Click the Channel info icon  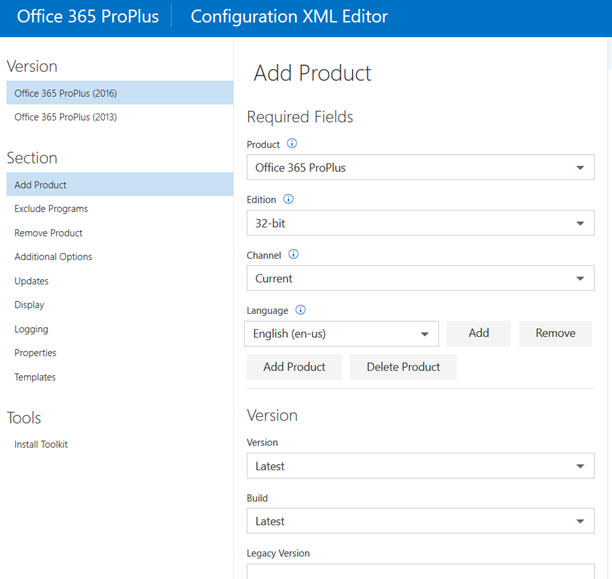pyautogui.click(x=293, y=254)
